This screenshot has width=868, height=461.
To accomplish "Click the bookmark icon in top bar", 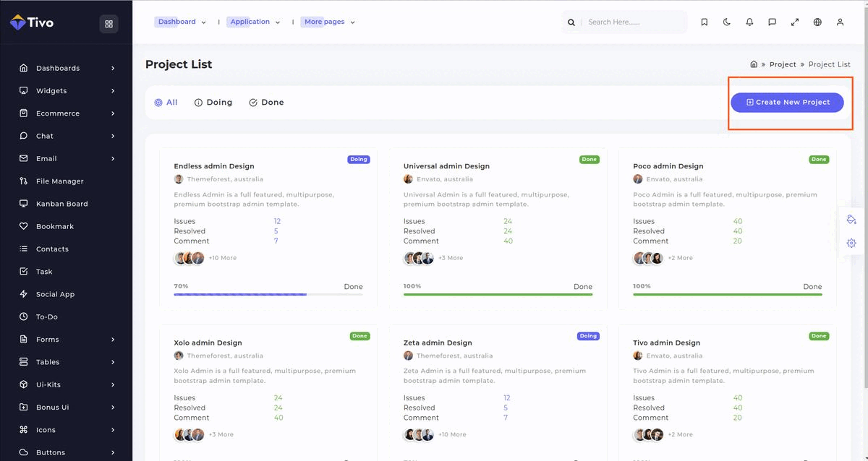I will point(704,22).
